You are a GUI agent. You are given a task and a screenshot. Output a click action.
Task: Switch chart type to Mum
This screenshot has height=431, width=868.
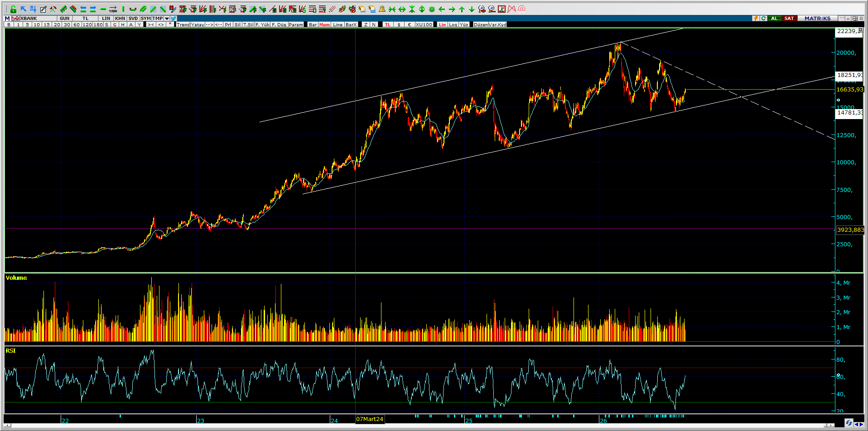click(x=324, y=24)
